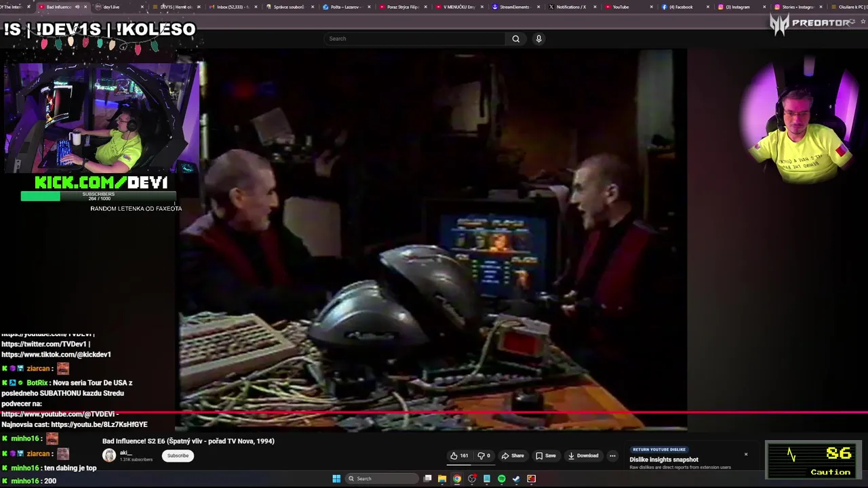Screen dimensions: 868x488
Task: Open Task View on the taskbar
Action: coord(427,479)
